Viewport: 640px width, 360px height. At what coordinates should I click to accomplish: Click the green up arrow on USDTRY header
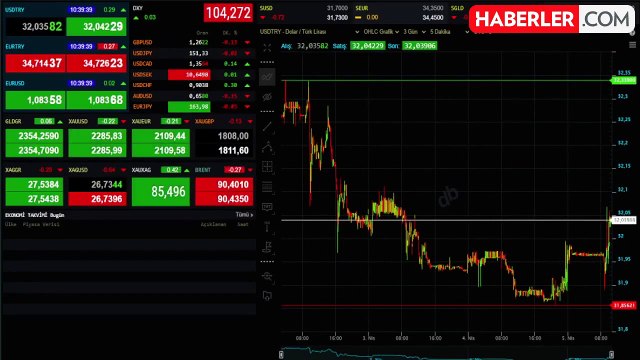123,10
